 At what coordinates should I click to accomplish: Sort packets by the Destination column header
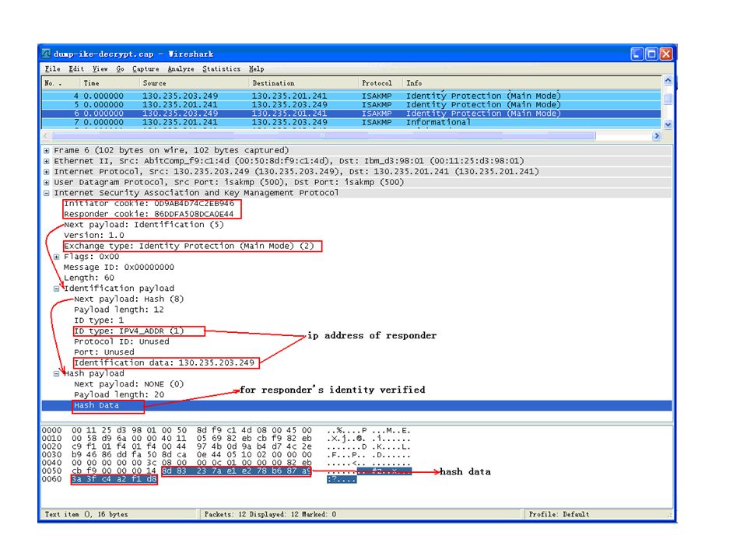click(x=303, y=83)
